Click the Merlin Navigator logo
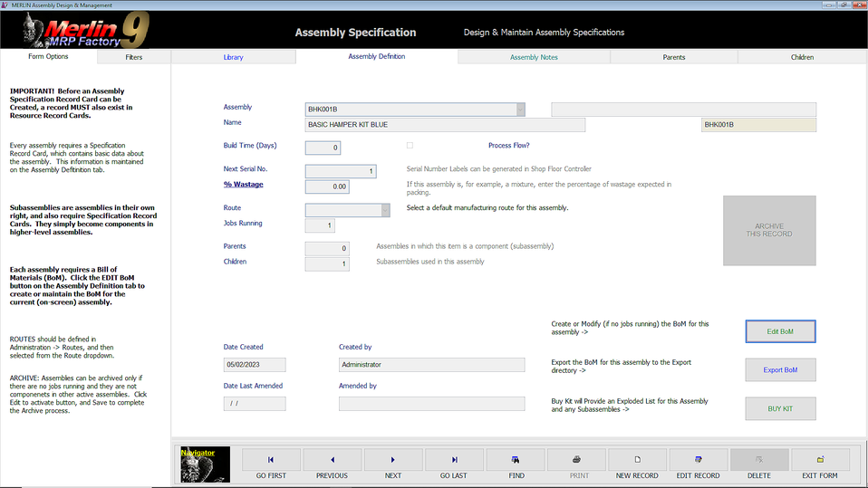 (x=204, y=464)
